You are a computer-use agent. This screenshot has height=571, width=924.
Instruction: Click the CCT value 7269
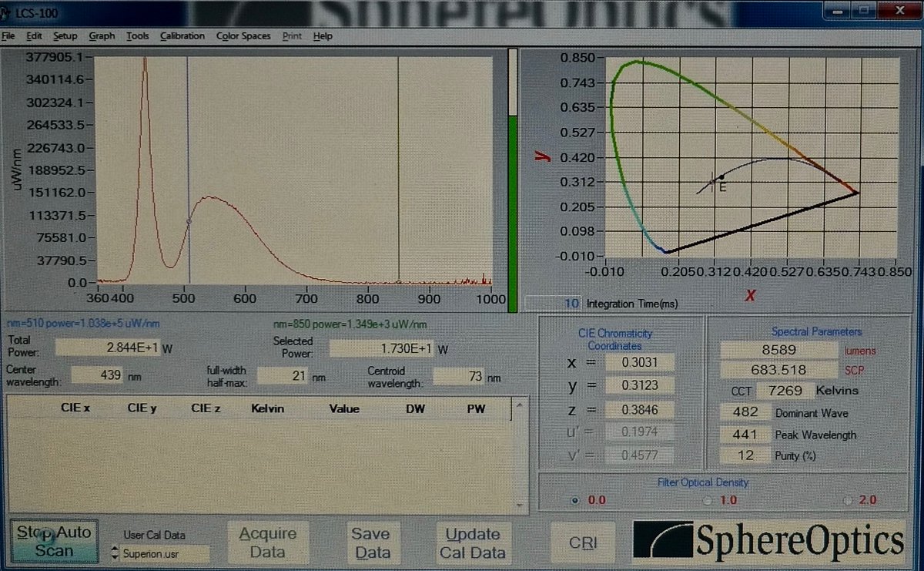pos(785,391)
